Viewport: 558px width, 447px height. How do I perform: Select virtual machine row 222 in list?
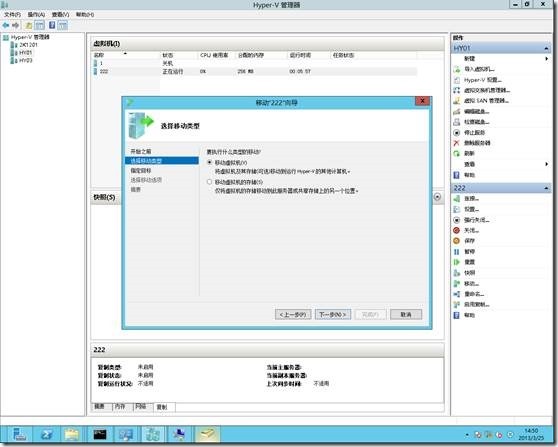pos(255,72)
